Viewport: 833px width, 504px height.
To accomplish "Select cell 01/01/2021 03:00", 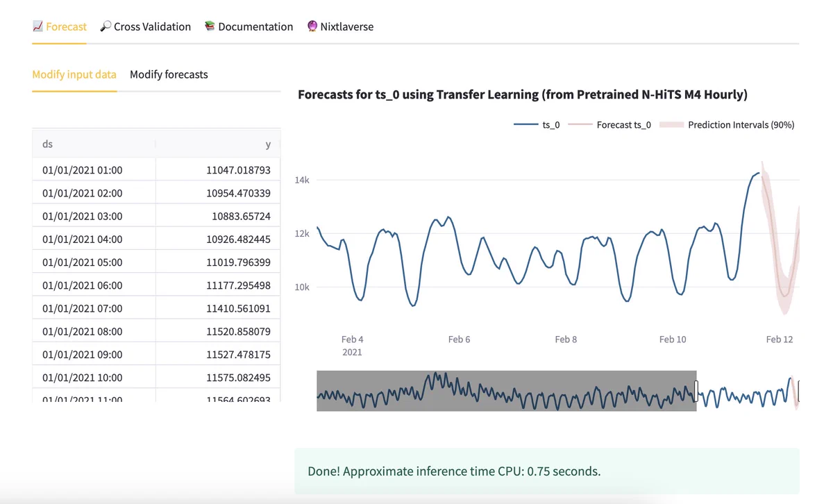I will pos(94,216).
